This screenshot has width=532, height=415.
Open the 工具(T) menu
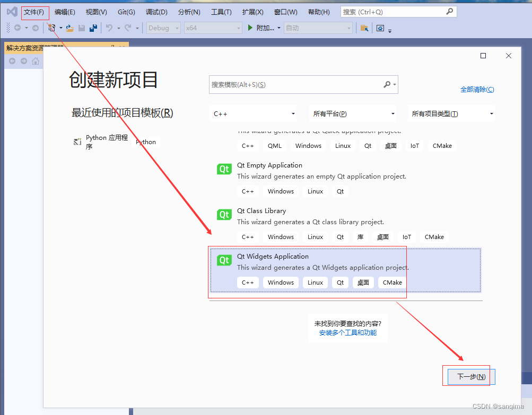coord(222,12)
